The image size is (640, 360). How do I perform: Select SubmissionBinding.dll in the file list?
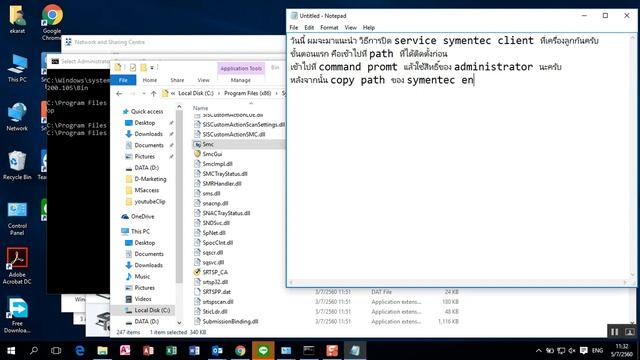coord(230,321)
